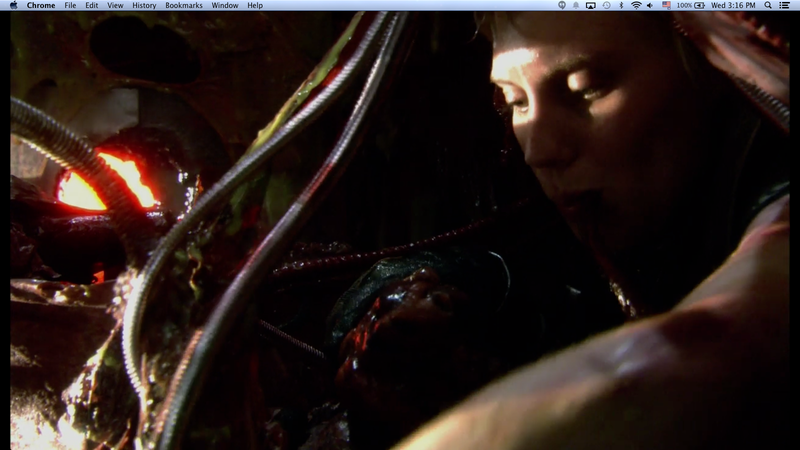Open the History menu
800x450 pixels.
coord(144,5)
